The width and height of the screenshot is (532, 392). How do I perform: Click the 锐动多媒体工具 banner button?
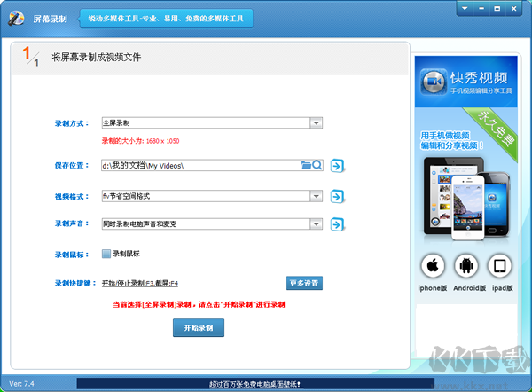coord(166,19)
